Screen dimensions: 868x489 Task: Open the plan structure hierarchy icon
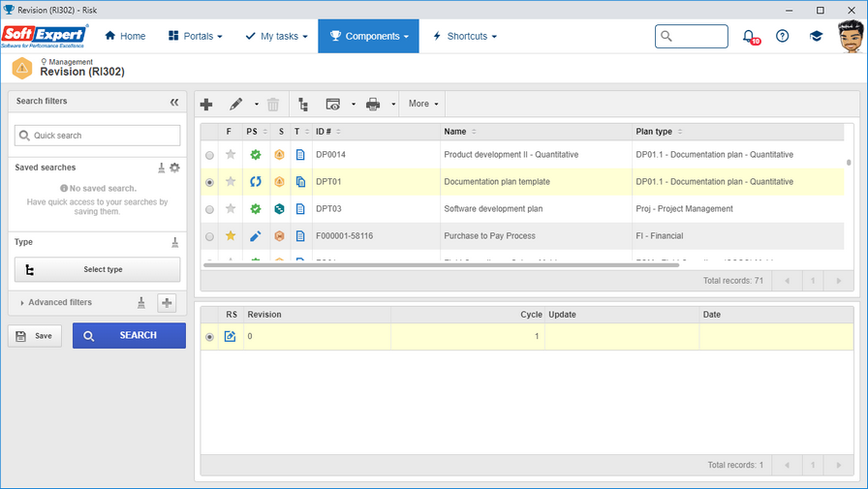[x=303, y=104]
